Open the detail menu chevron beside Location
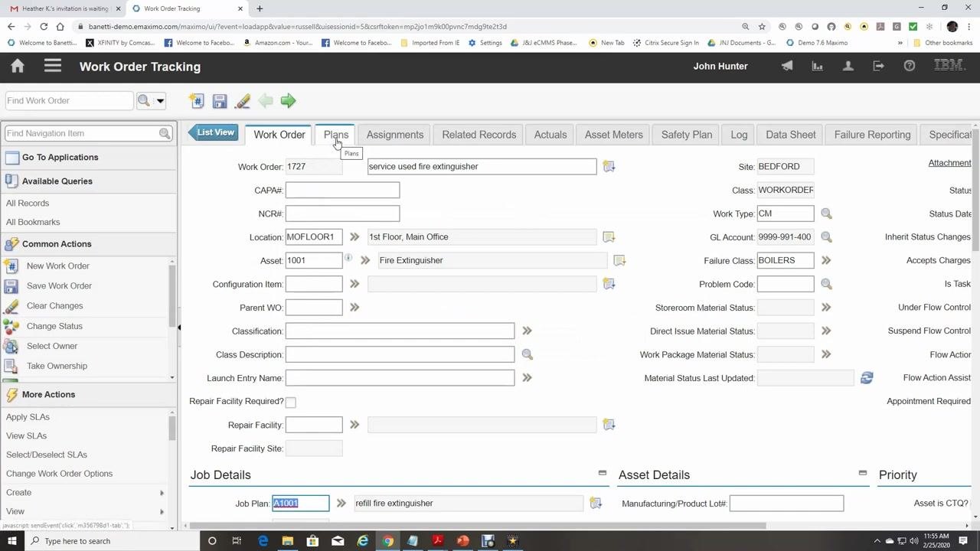980x551 pixels. [x=354, y=237]
